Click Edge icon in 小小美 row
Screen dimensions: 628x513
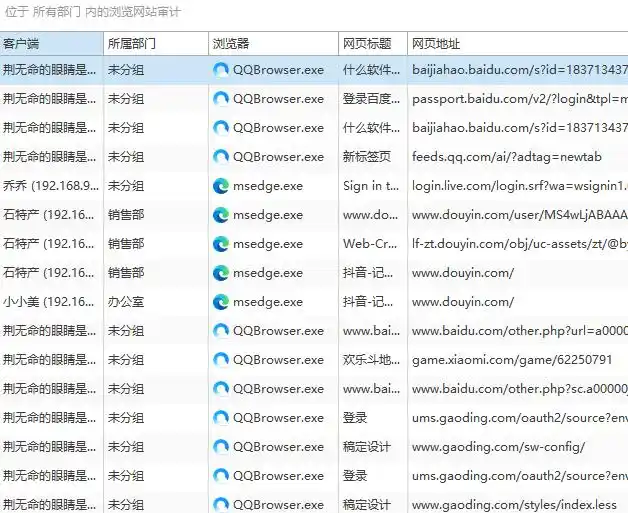(221, 302)
